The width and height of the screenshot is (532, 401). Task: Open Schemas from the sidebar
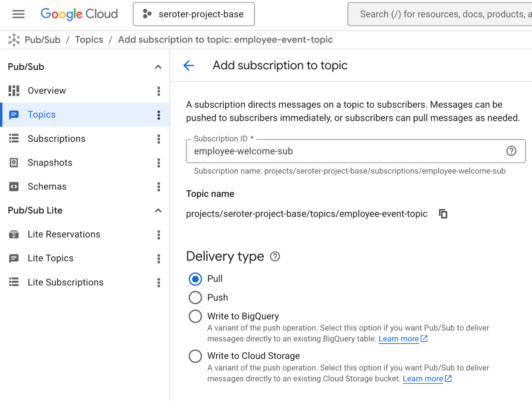[x=47, y=187]
